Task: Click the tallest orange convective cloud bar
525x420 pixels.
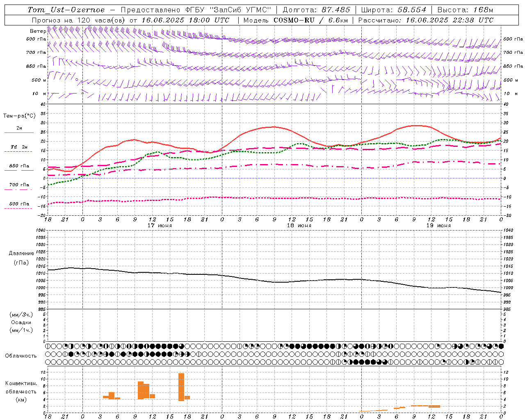Action: (181, 387)
